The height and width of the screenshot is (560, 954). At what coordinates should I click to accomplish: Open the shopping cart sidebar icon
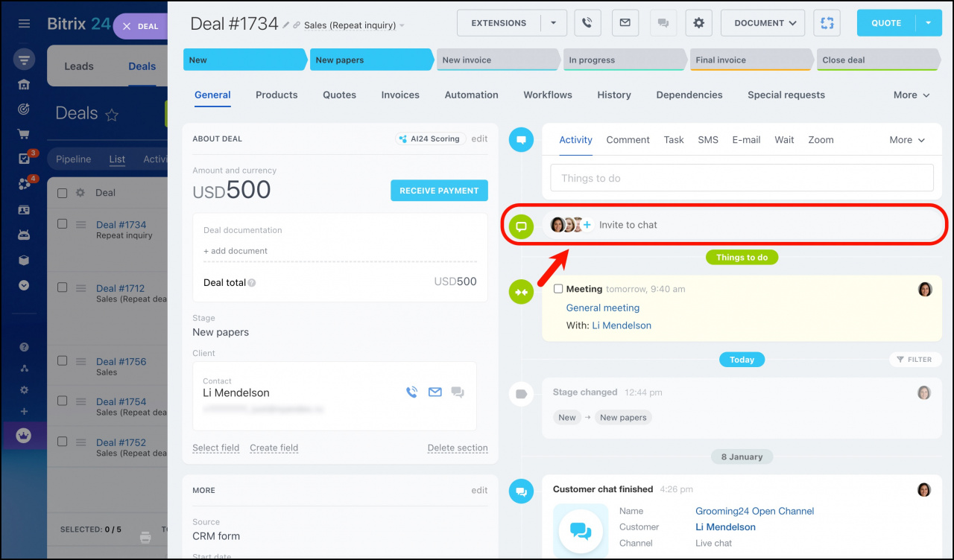pos(24,135)
